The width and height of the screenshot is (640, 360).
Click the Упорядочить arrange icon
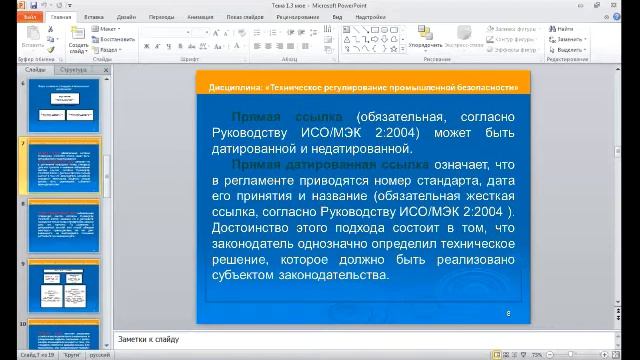[x=425, y=33]
